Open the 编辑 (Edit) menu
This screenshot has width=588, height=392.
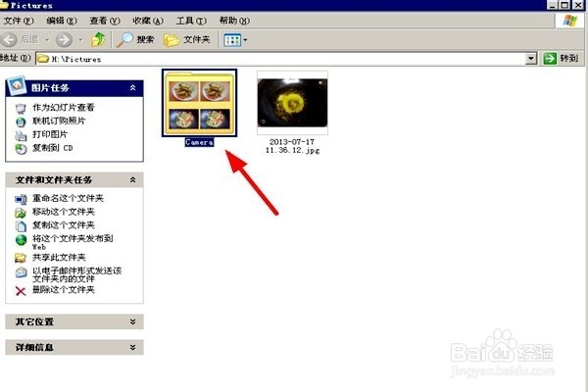(62, 21)
